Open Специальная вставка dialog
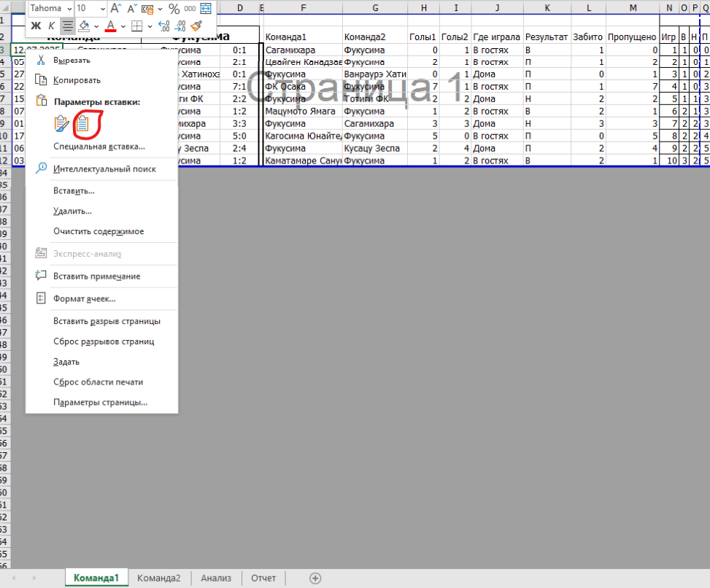 (99, 146)
